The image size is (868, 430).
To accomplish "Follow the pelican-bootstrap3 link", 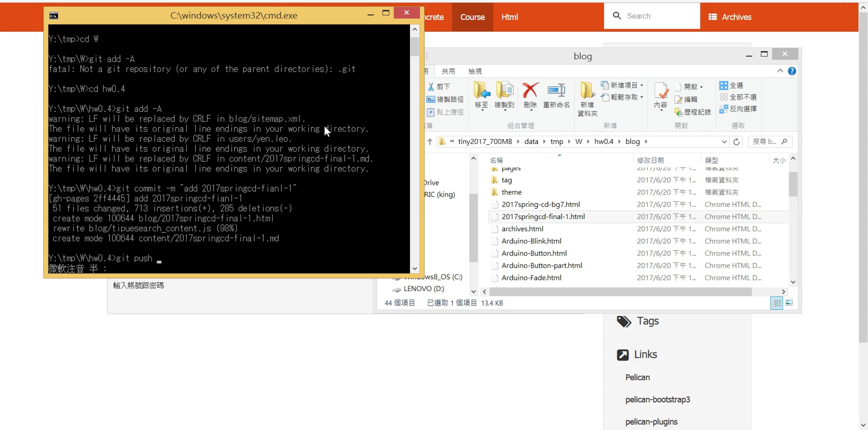I will point(658,400).
